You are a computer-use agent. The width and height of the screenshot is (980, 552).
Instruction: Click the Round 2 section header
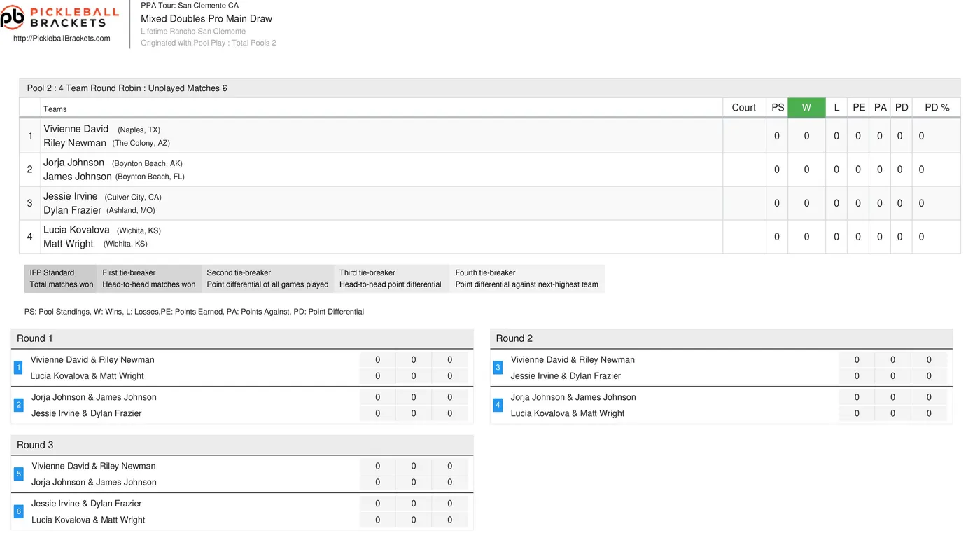(x=722, y=338)
